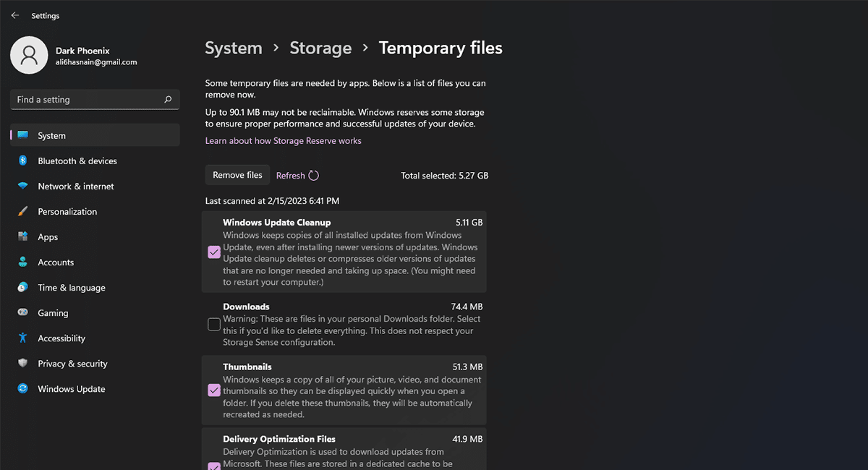Click the Time & language globe icon

[x=23, y=288]
